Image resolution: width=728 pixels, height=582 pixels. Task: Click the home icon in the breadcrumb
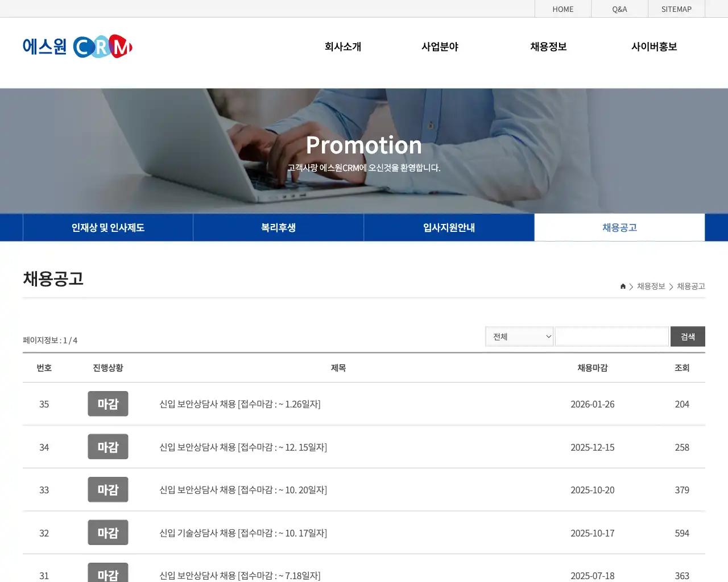tap(622, 286)
